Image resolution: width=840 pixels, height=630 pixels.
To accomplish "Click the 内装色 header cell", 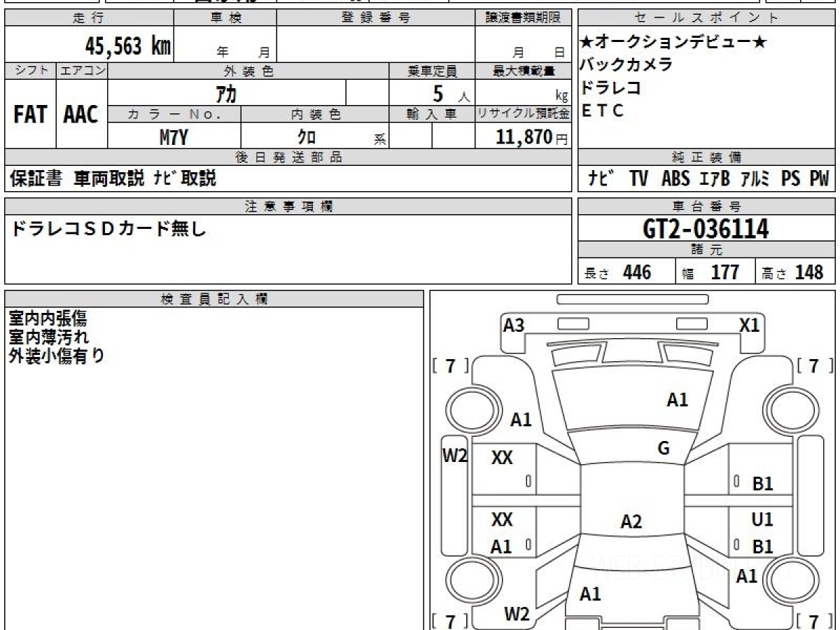I will point(315,114).
